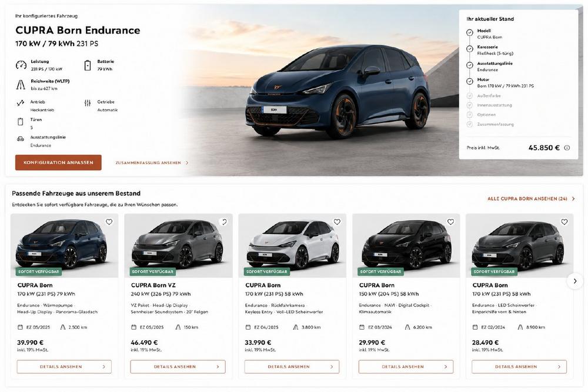This screenshot has width=588, height=392.
Task: Click the 'CUPRA Born Endurance' heading
Action: [78, 30]
